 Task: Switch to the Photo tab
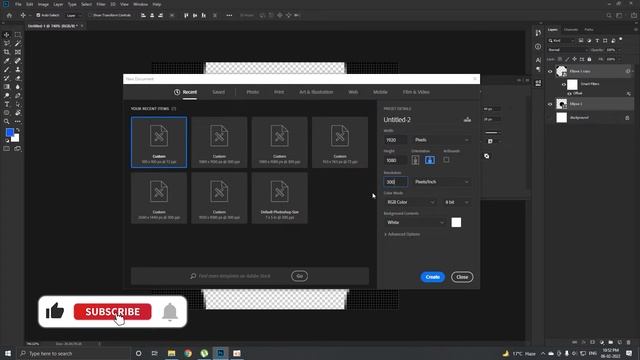pos(253,92)
